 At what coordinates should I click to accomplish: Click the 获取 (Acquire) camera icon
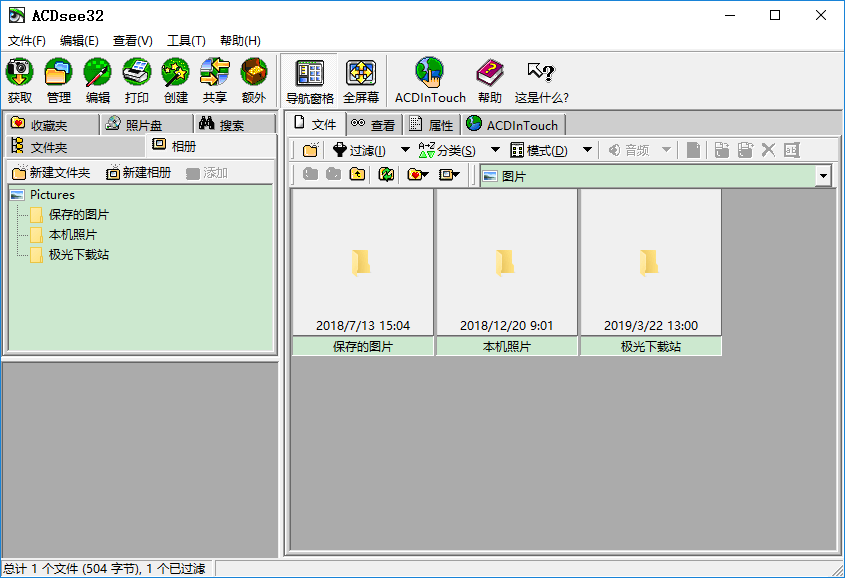tap(20, 73)
